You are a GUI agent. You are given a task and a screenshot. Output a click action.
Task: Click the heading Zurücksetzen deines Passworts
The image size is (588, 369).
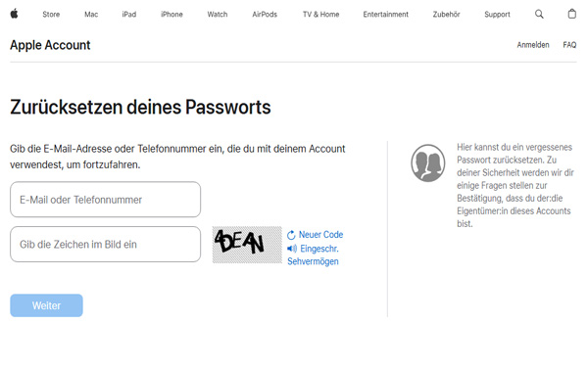[x=140, y=107]
